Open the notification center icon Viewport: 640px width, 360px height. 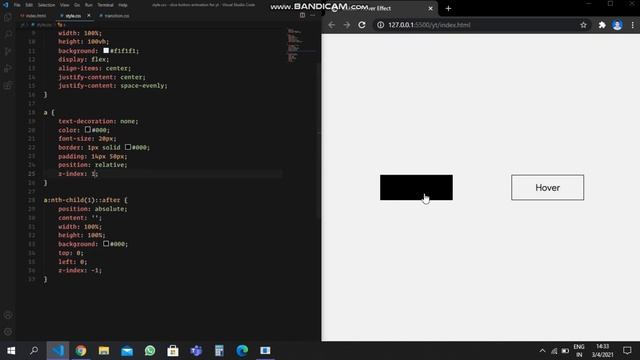[627, 351]
